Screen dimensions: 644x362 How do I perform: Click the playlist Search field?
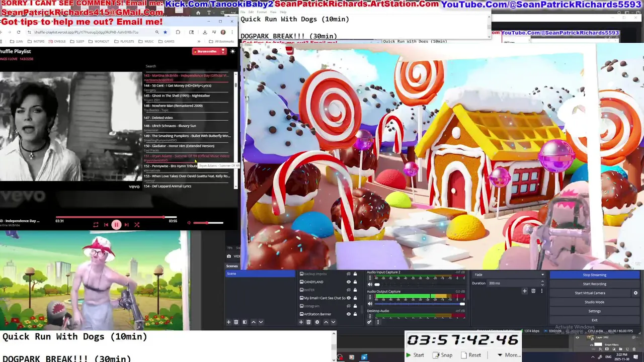pos(186,66)
